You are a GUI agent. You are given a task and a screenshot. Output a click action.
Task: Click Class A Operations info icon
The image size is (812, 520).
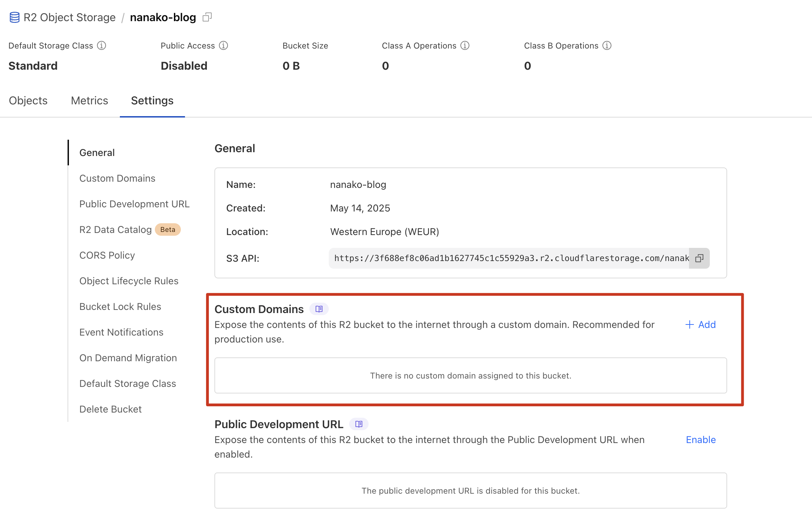pos(465,46)
